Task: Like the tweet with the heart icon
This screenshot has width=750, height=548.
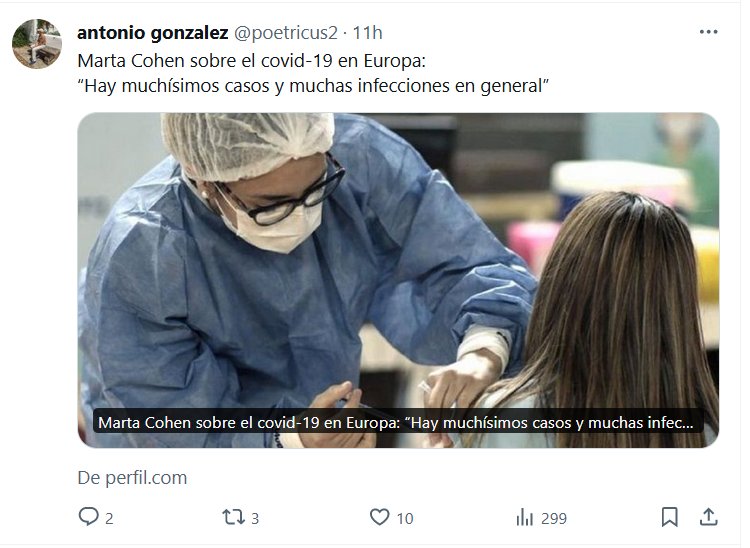Action: pos(380,517)
